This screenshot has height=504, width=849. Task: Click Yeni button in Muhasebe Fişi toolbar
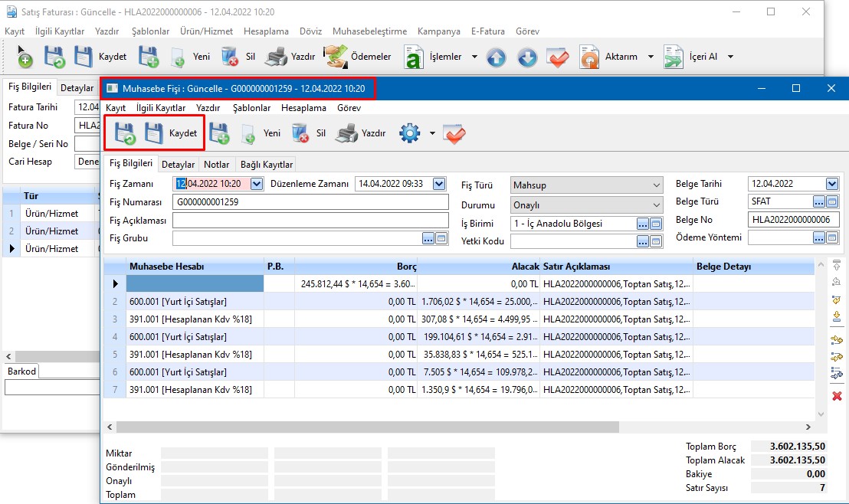coord(262,133)
